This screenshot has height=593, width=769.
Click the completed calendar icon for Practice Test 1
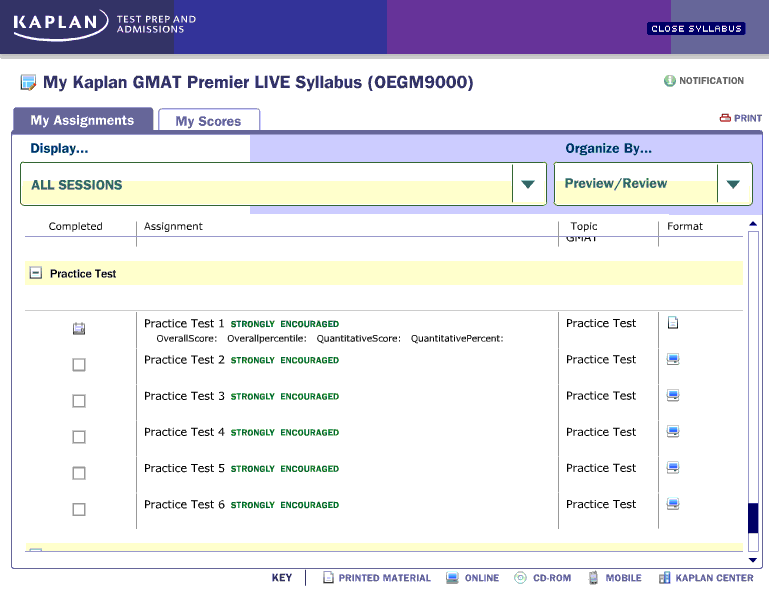tap(79, 328)
